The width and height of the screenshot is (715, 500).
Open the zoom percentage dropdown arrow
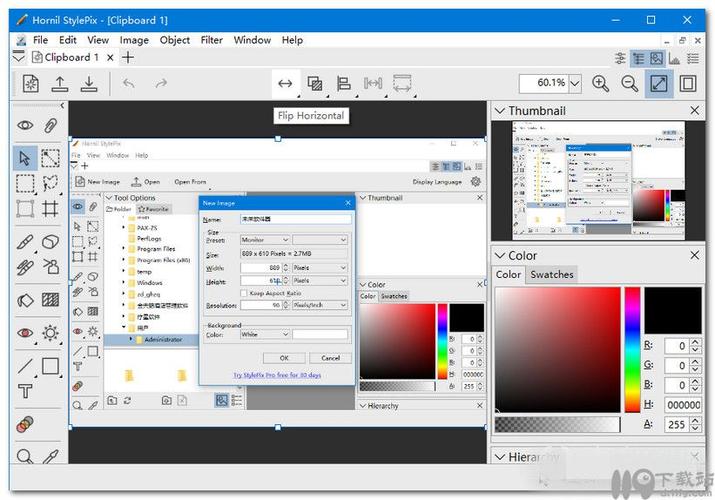(575, 83)
